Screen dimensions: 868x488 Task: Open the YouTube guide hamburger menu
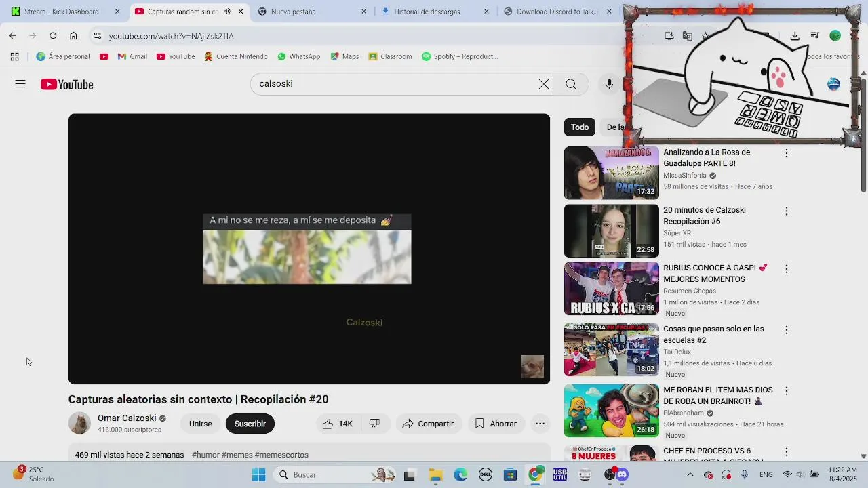pos(20,84)
